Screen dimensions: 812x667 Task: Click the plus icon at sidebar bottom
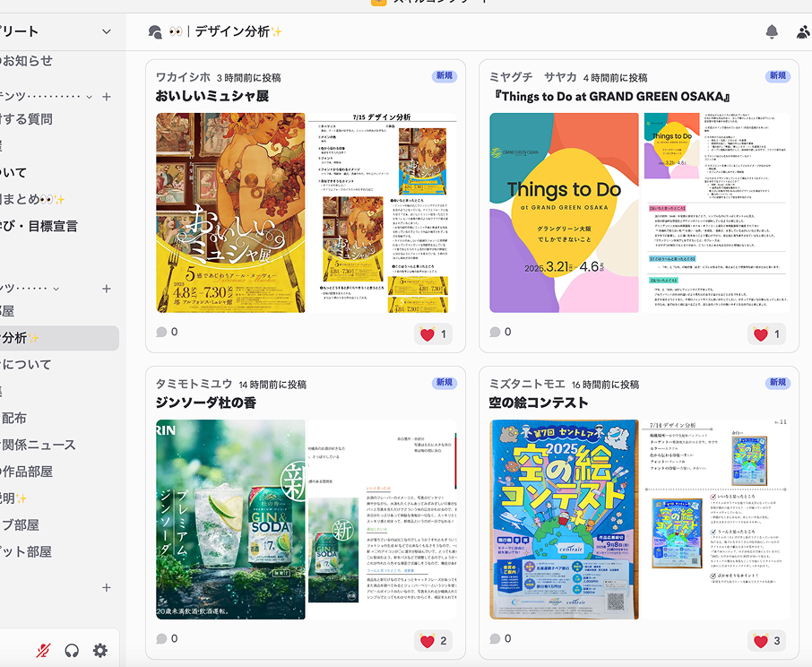tap(107, 588)
